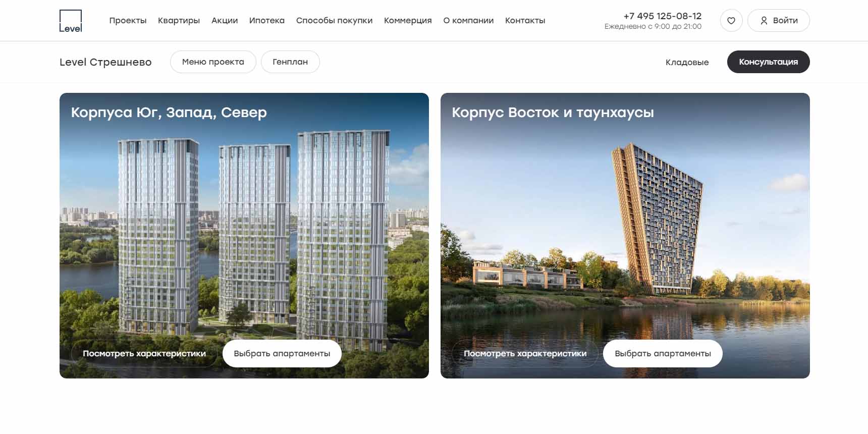
Task: Request a Консультация via the dark button
Action: [x=768, y=62]
